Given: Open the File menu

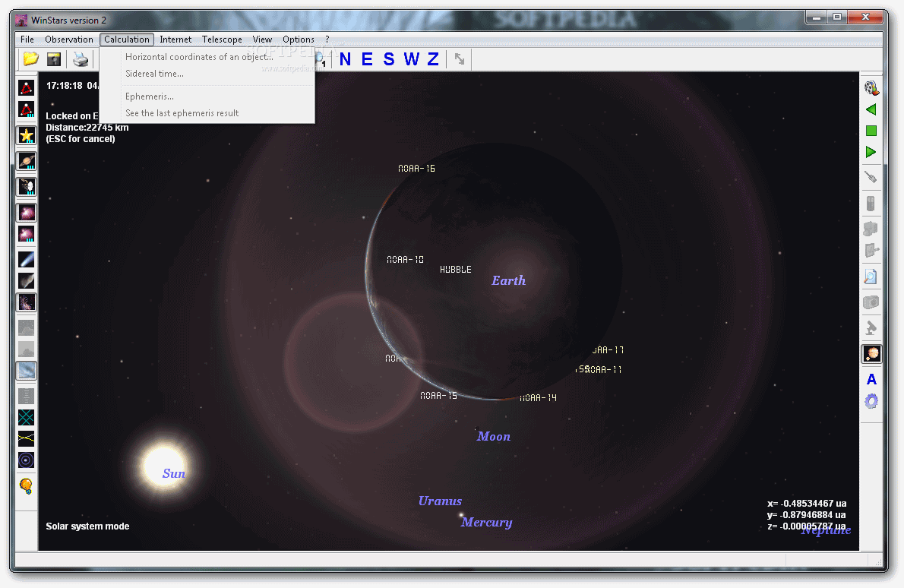Looking at the screenshot, I should coord(27,40).
